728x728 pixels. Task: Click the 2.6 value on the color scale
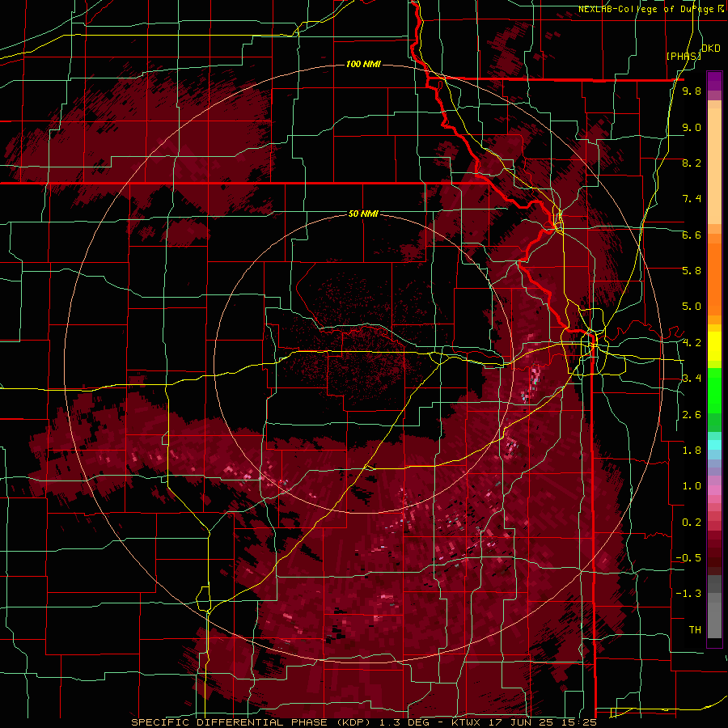point(692,415)
